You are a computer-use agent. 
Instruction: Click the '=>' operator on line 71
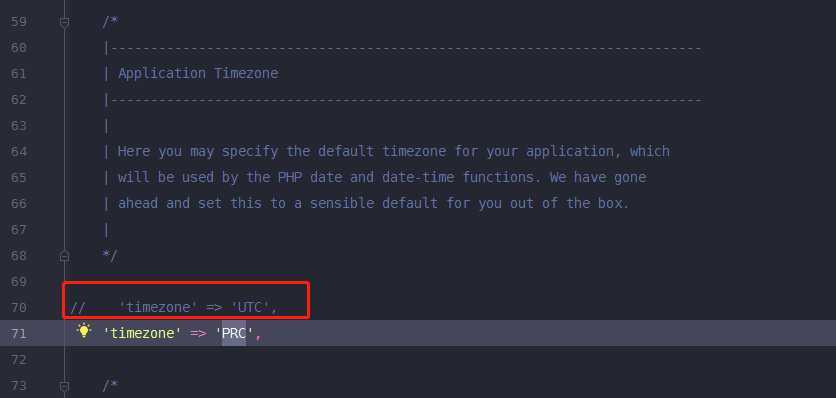pyautogui.click(x=198, y=333)
